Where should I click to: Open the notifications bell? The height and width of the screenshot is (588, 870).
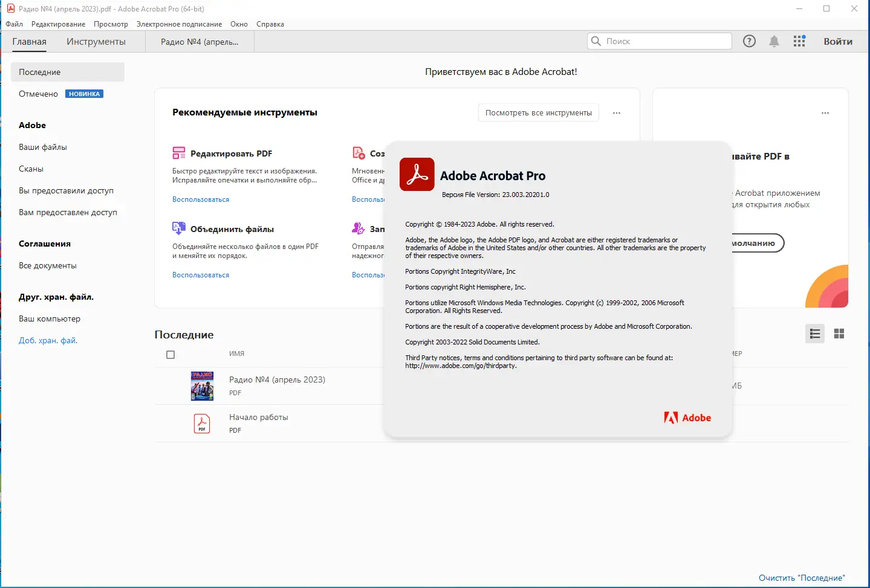click(x=774, y=41)
